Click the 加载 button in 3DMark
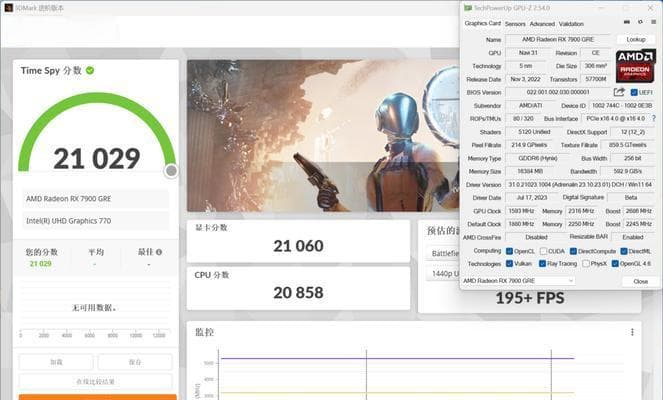663x400 pixels. [x=56, y=362]
